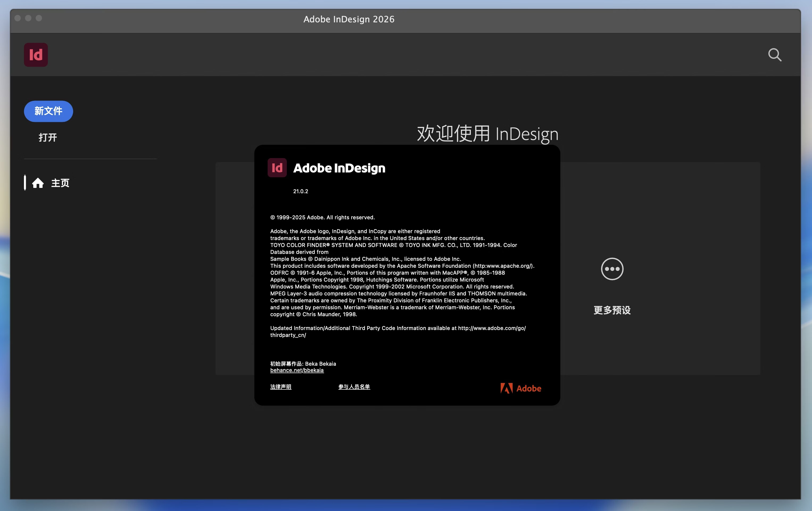Open the 法律声明 legal notice link

click(281, 387)
